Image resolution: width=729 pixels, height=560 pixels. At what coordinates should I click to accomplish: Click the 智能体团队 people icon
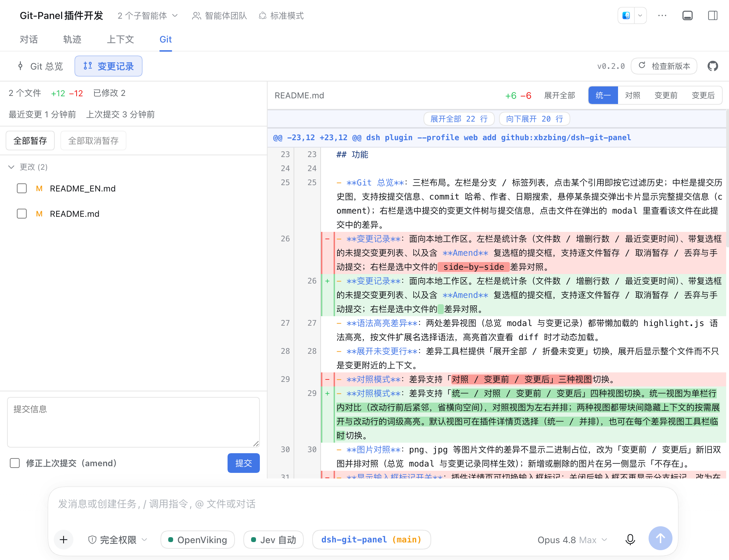196,16
